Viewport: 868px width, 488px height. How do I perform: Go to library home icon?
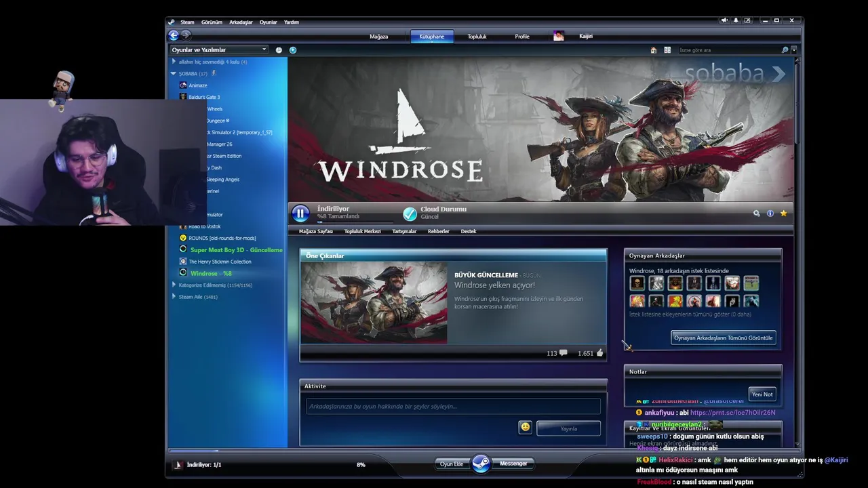coord(654,50)
